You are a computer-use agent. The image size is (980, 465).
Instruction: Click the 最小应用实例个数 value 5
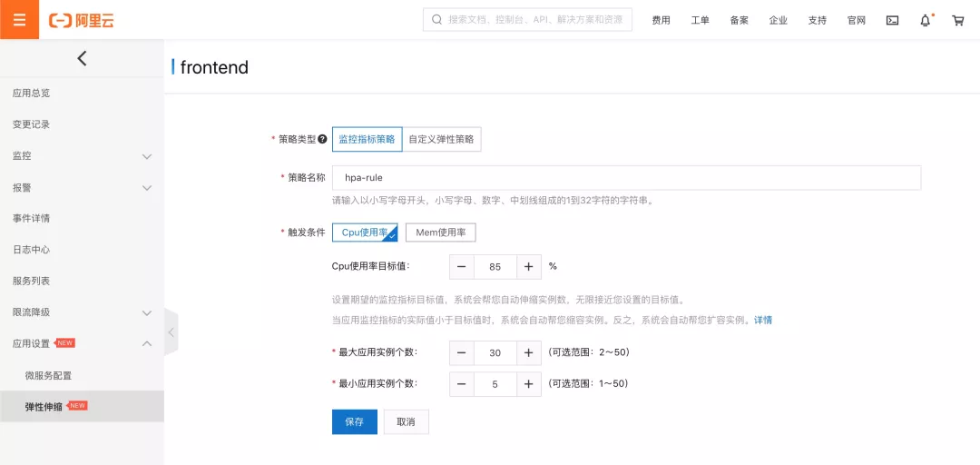(x=495, y=384)
